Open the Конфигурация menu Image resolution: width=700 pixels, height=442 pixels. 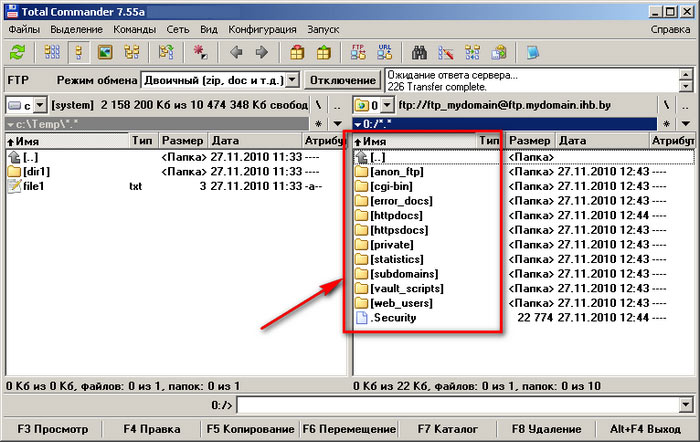pos(262,29)
